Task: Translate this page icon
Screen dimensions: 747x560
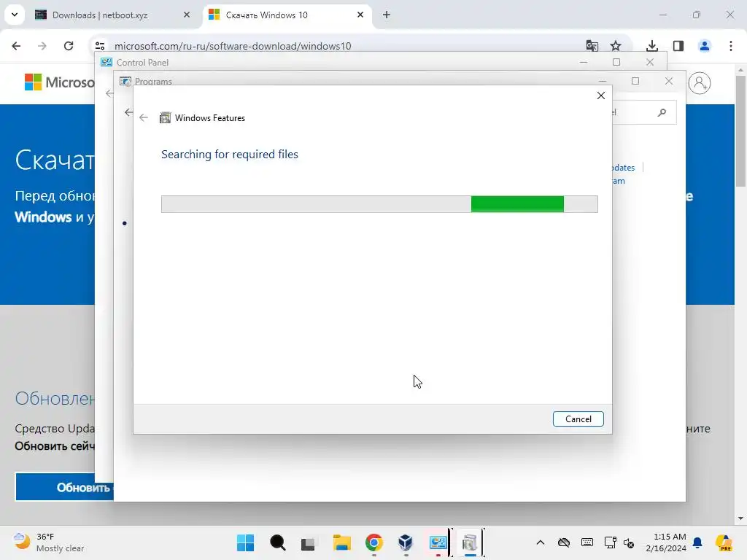Action: coord(592,46)
